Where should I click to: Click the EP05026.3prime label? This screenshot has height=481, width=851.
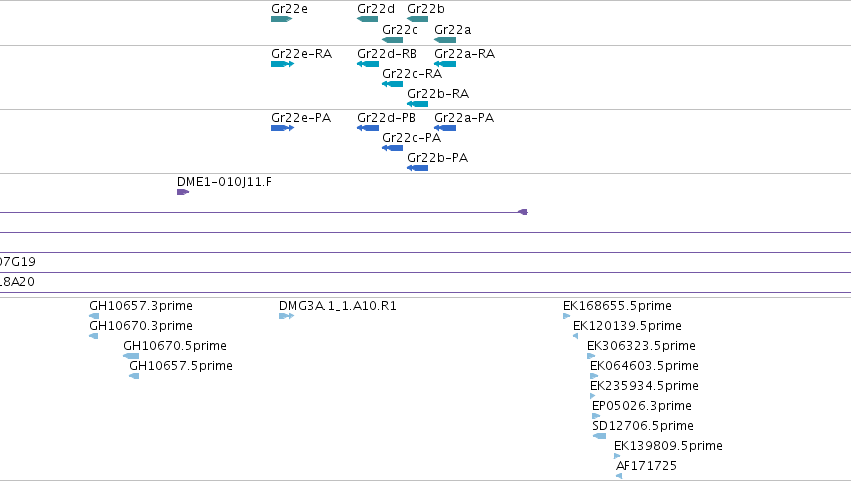pyautogui.click(x=642, y=406)
